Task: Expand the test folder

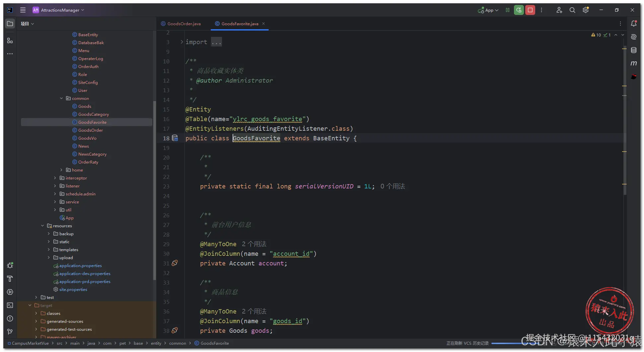Action: (36, 298)
